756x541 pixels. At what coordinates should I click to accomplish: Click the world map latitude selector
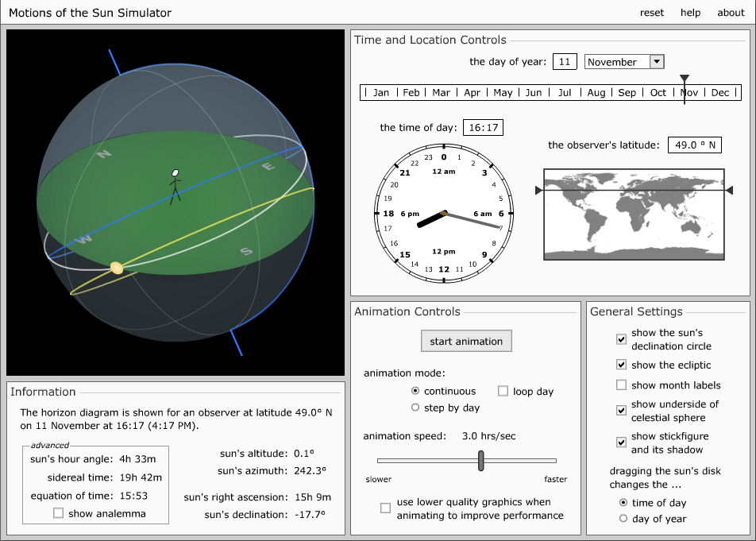tap(634, 214)
